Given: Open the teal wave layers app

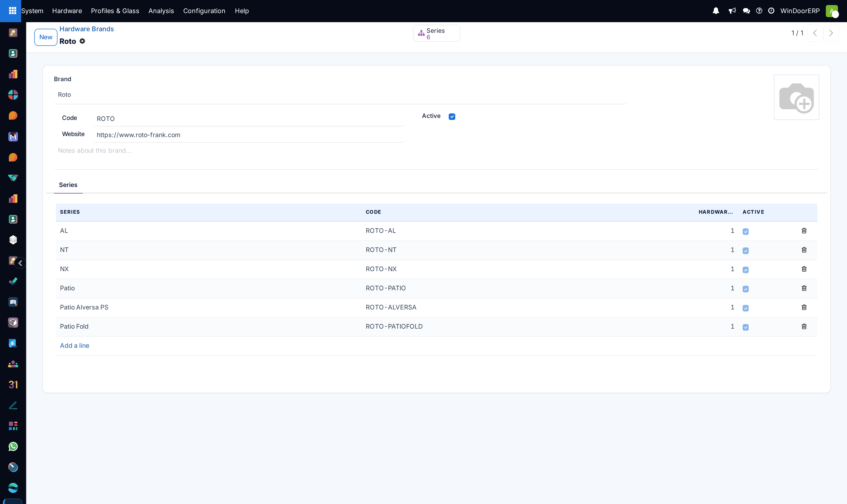Looking at the screenshot, I should (13, 488).
